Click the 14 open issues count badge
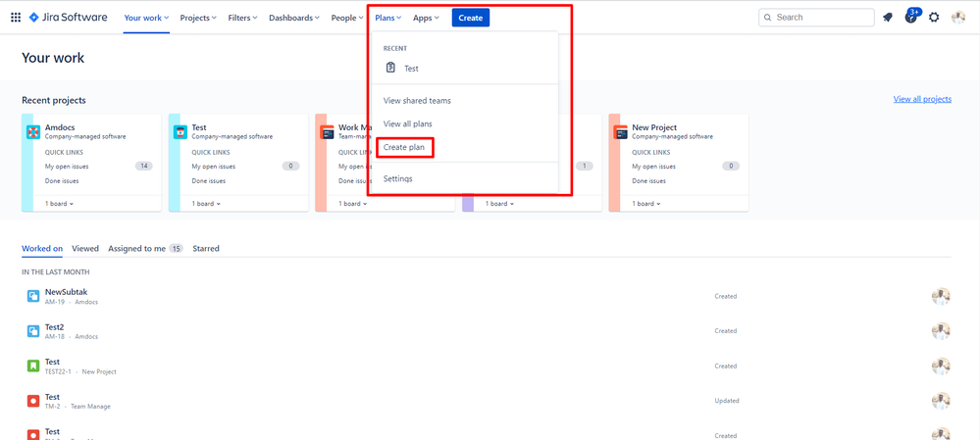The image size is (980, 440). point(144,166)
